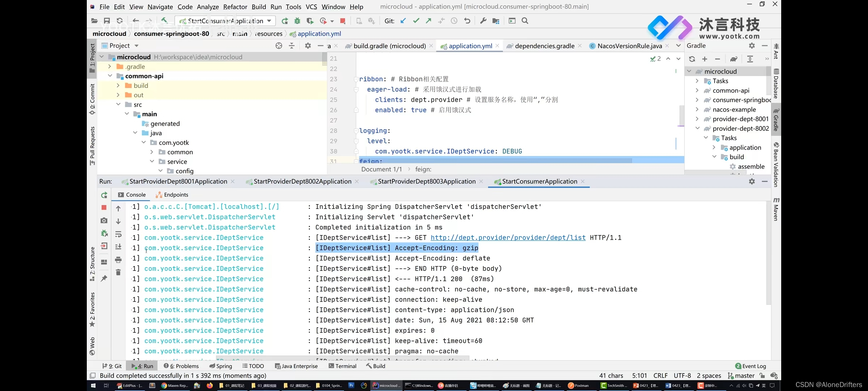Open the Database side tool window
The width and height of the screenshot is (868, 391).
click(x=776, y=83)
